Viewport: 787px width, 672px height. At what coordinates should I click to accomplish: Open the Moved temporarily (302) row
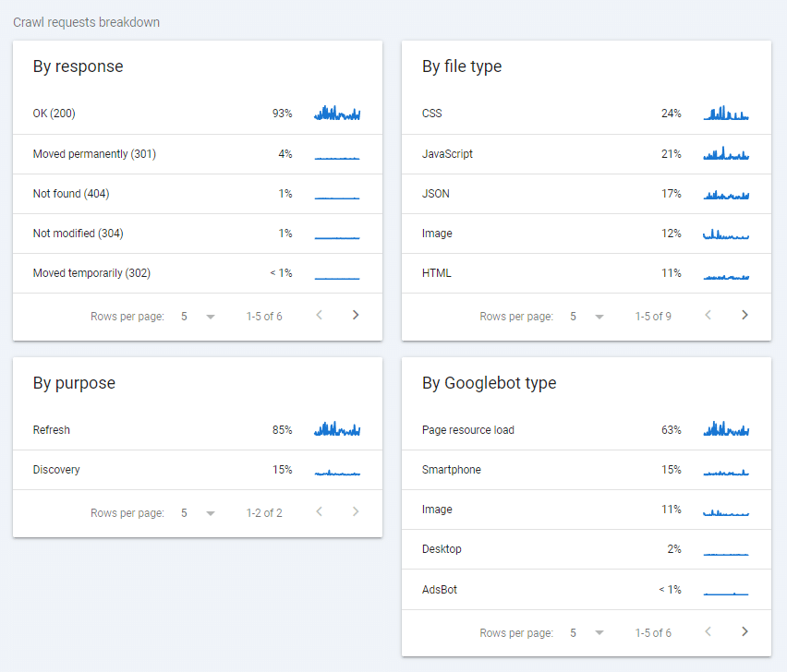coord(198,273)
